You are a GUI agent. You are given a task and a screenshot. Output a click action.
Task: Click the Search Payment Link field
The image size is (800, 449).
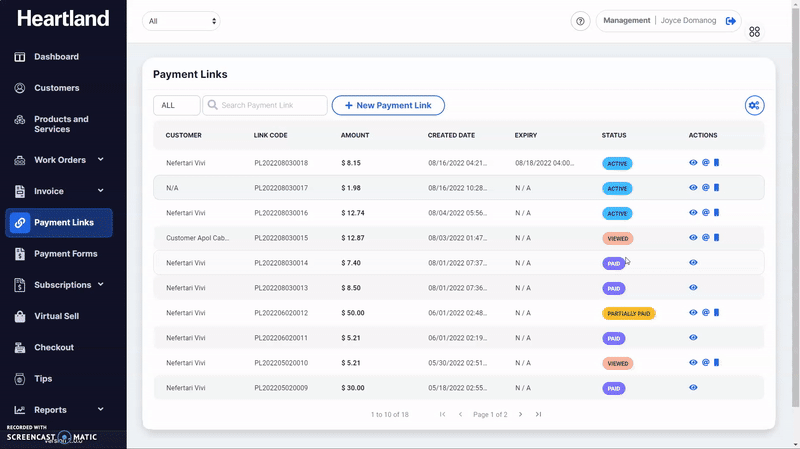pos(265,106)
